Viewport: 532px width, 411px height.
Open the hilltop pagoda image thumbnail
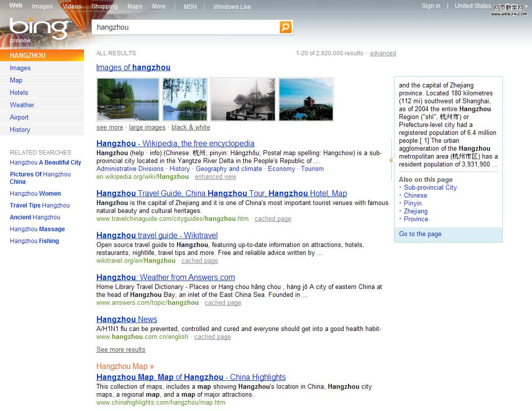[x=306, y=99]
